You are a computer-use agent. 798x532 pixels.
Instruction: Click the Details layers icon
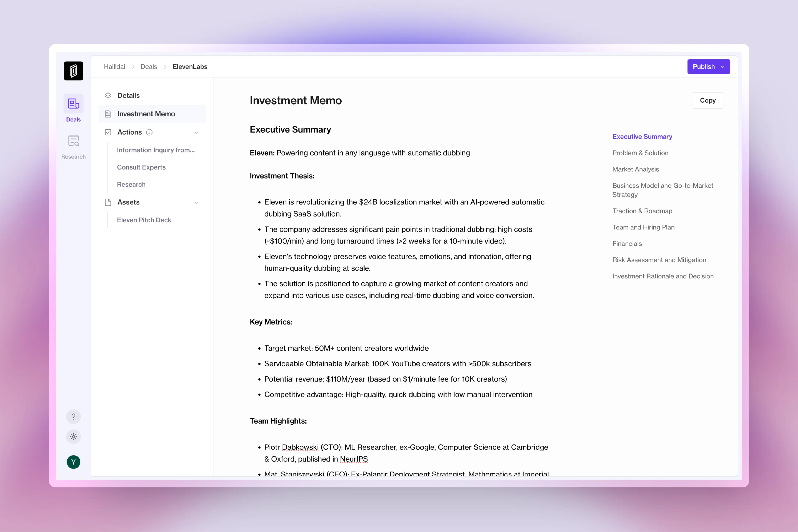coord(108,95)
